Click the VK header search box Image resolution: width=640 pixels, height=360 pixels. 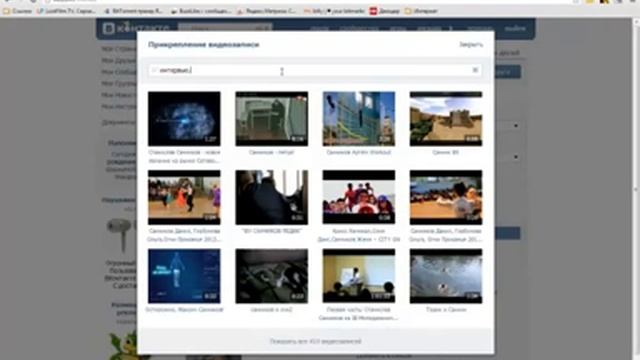coord(225,28)
